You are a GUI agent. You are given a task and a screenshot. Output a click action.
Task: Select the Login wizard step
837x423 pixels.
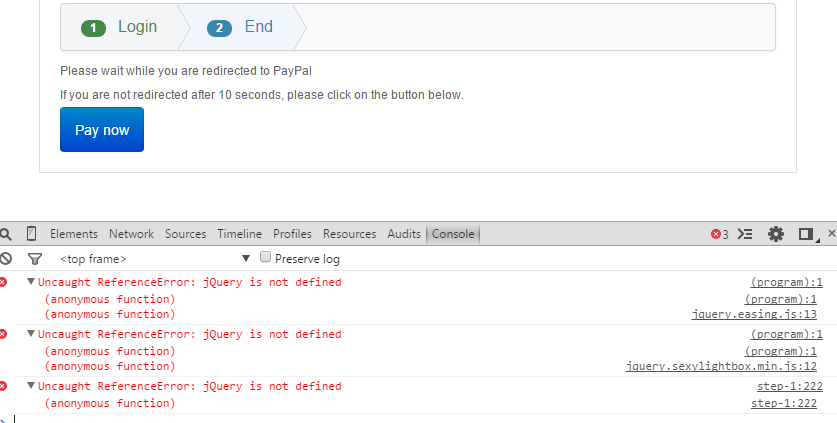119,27
